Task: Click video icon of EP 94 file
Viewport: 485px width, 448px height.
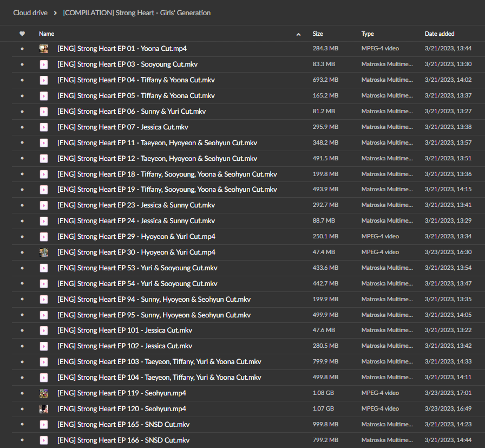Action: pyautogui.click(x=44, y=300)
